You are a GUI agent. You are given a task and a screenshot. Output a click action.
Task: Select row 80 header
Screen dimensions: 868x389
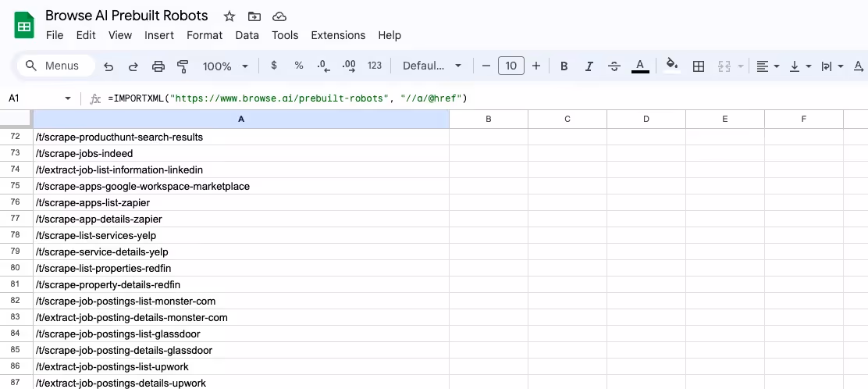pyautogui.click(x=16, y=268)
